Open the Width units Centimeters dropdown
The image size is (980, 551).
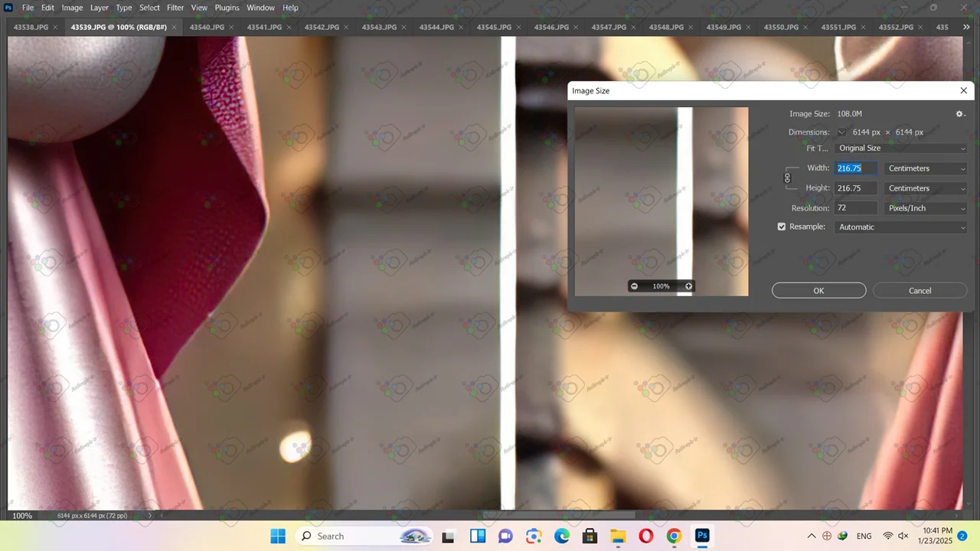tap(926, 168)
